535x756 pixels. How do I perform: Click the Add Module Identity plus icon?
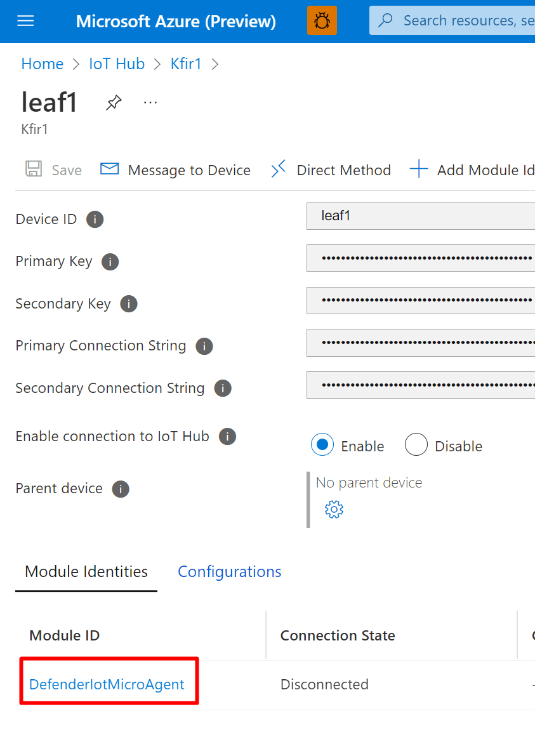[419, 169]
